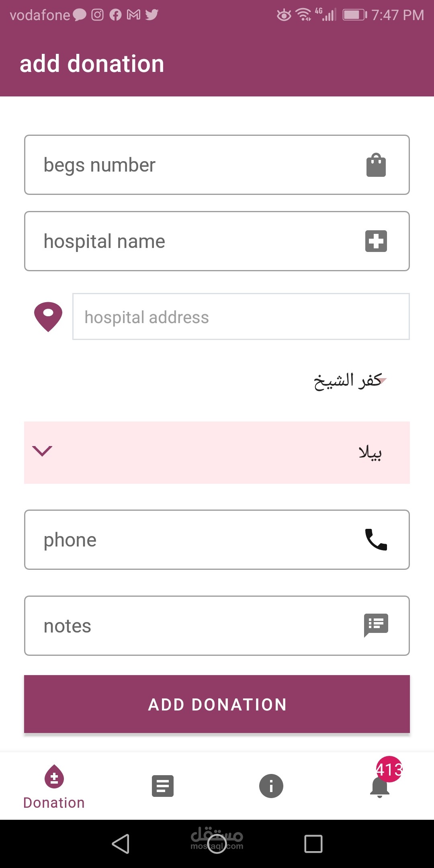
Task: Focus the begs number field
Action: 193,165
